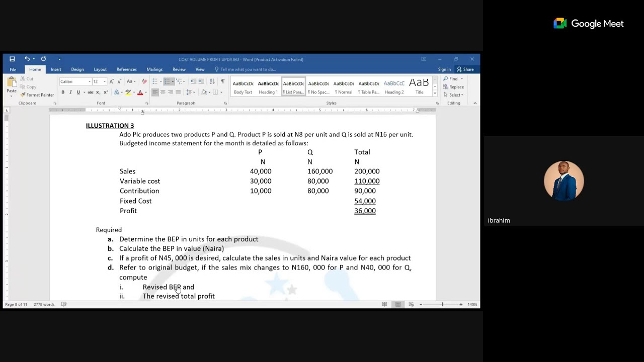Open line and paragraph spacing menu
This screenshot has height=362, width=644.
click(190, 93)
